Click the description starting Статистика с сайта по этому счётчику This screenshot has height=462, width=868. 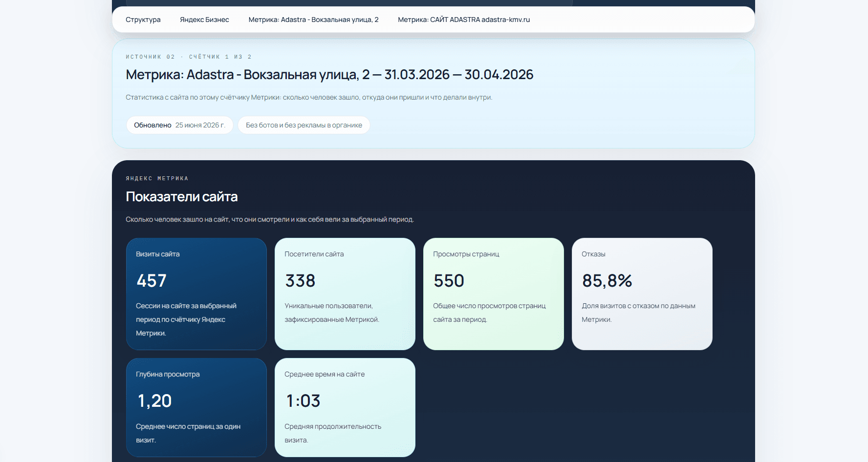(309, 97)
